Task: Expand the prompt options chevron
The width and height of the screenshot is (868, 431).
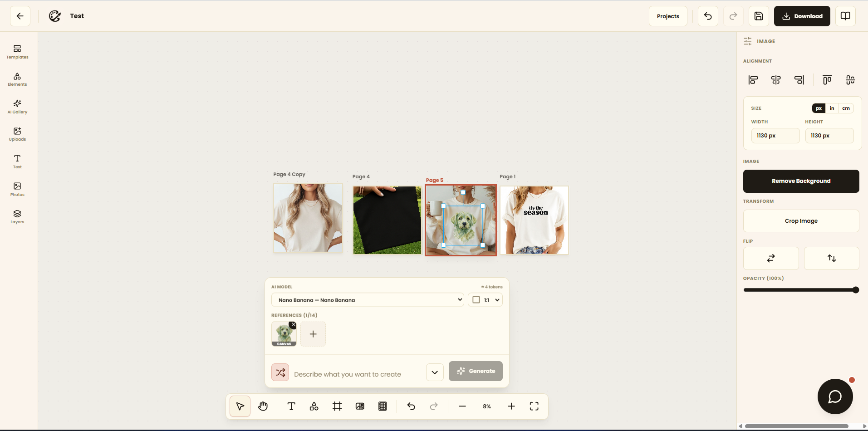Action: point(435,372)
